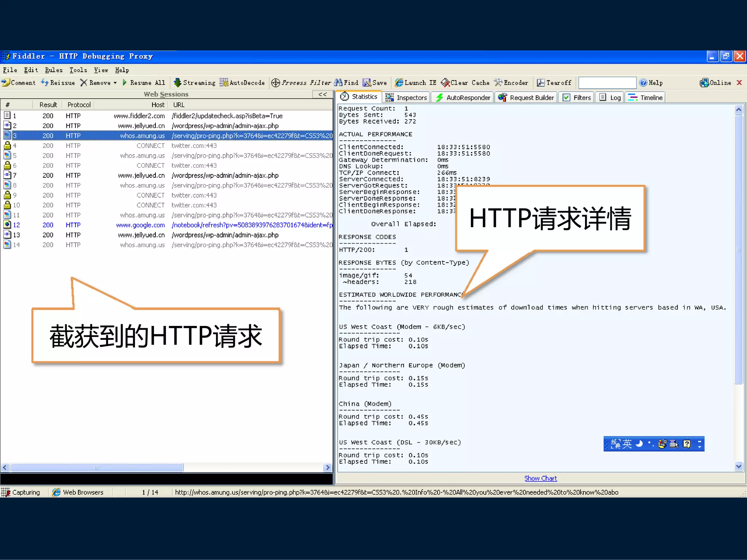Toggle Streaming mode in toolbar
The width and height of the screenshot is (747, 560).
click(x=194, y=83)
